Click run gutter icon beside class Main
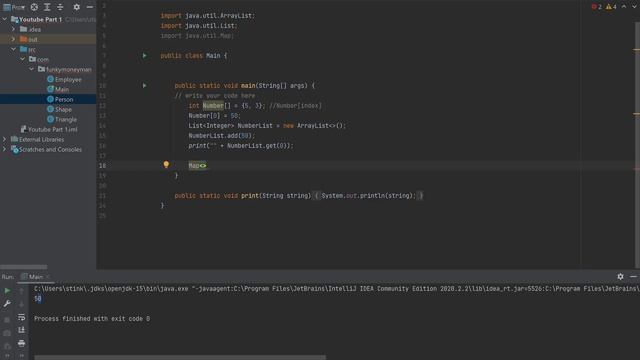This screenshot has height=360, width=640. (x=144, y=56)
